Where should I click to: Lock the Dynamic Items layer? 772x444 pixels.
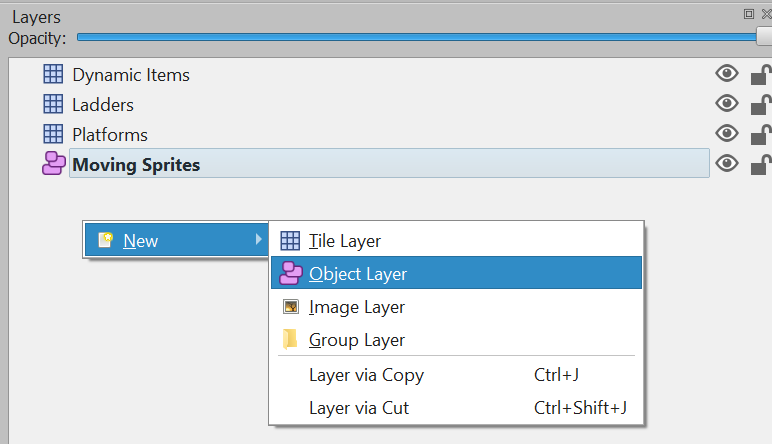point(761,75)
